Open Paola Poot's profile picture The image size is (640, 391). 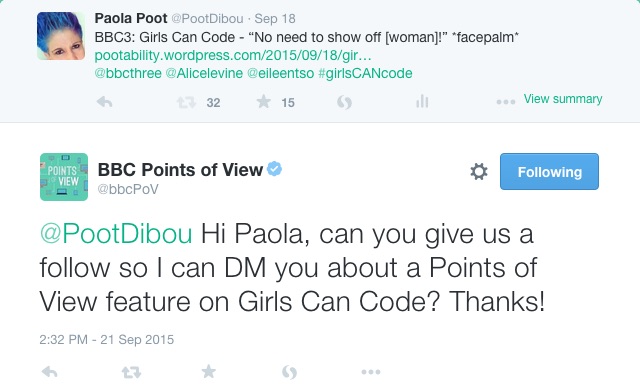coord(61,36)
